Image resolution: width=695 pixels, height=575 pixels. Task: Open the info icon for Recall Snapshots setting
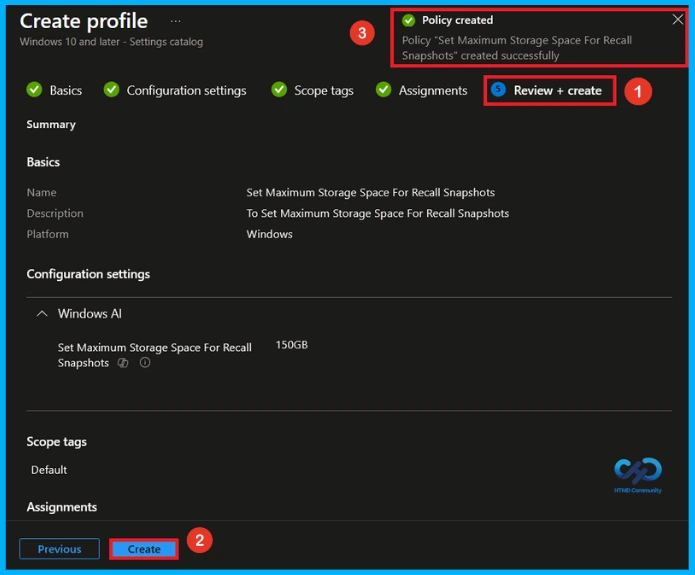pyautogui.click(x=145, y=363)
